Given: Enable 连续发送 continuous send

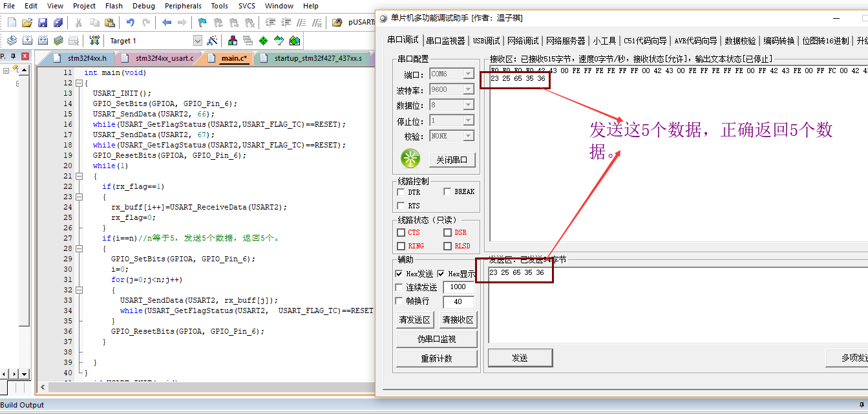Looking at the screenshot, I should tap(399, 287).
